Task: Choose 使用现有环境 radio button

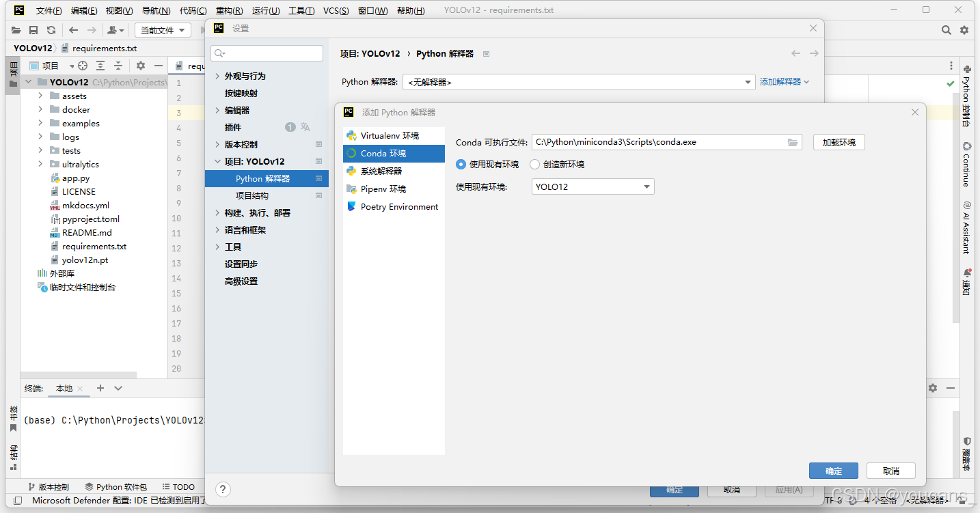Action: click(461, 164)
